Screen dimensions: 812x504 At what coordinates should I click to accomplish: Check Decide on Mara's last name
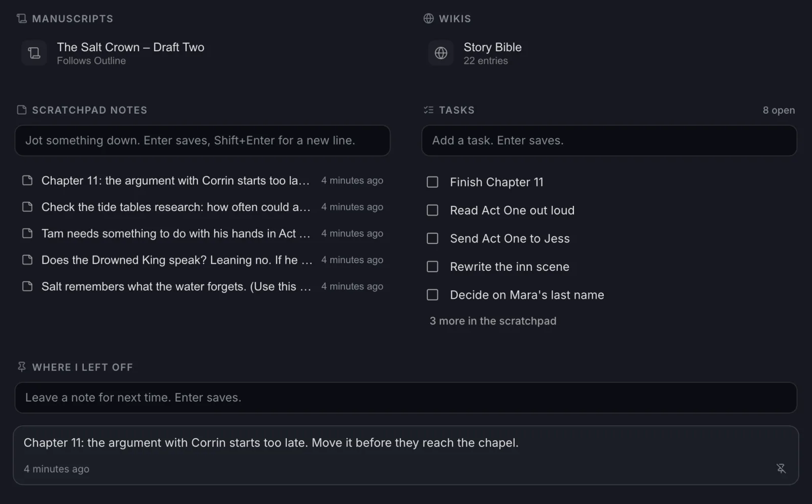pyautogui.click(x=432, y=295)
